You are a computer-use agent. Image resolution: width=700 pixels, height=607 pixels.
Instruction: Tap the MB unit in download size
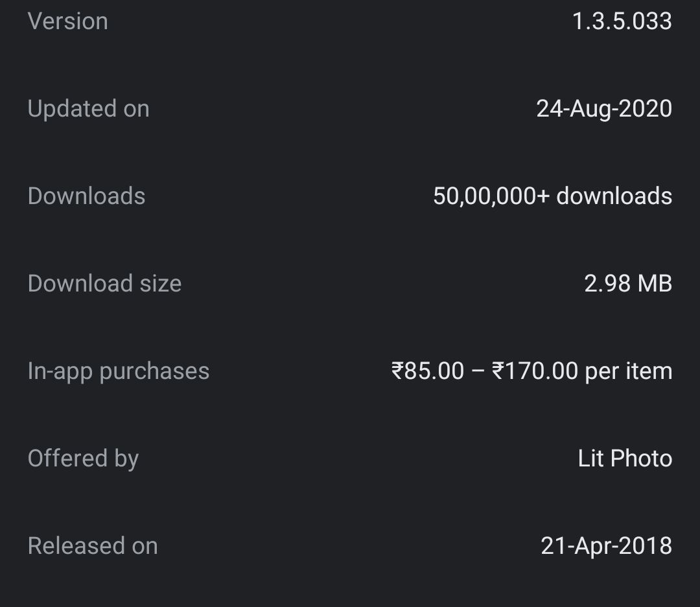(x=655, y=284)
